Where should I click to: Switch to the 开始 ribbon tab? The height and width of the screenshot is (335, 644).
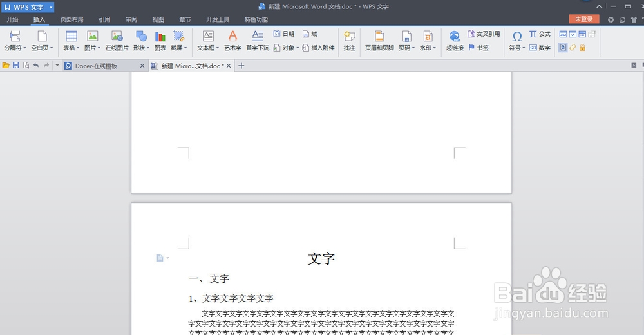pyautogui.click(x=12, y=19)
